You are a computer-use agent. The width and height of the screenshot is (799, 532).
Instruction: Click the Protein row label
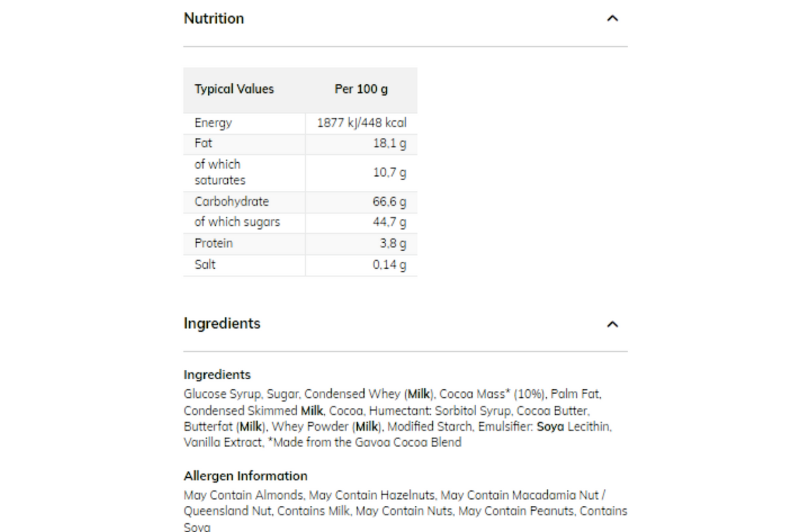pos(213,243)
